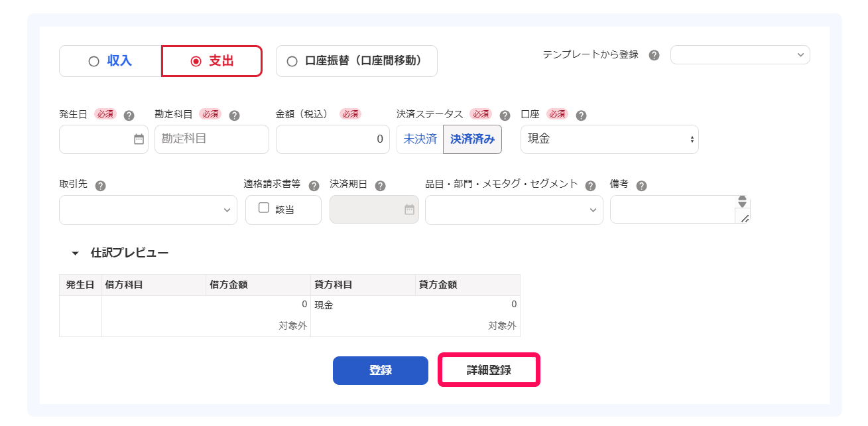The width and height of the screenshot is (868, 426).
Task: Click the 貸方科目 column header
Action: [363, 285]
